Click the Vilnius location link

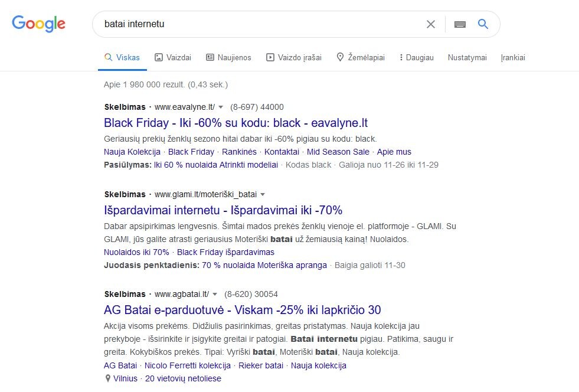click(x=125, y=378)
